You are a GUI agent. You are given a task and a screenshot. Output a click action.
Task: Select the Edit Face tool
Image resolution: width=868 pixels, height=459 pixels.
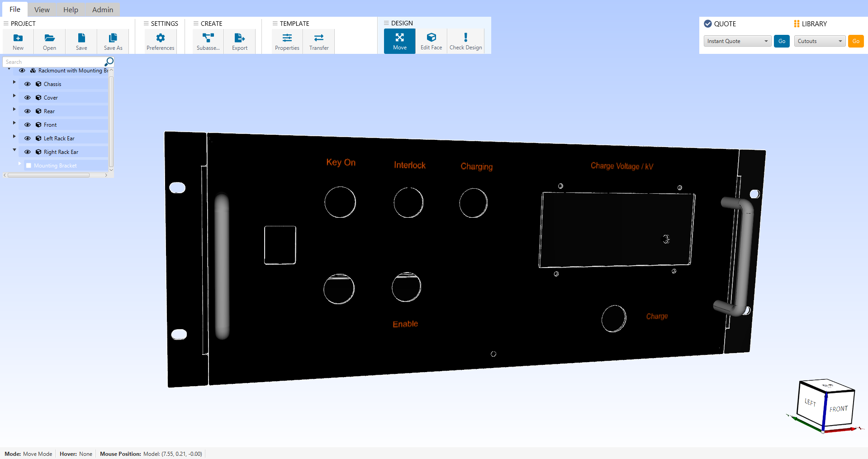pos(431,38)
